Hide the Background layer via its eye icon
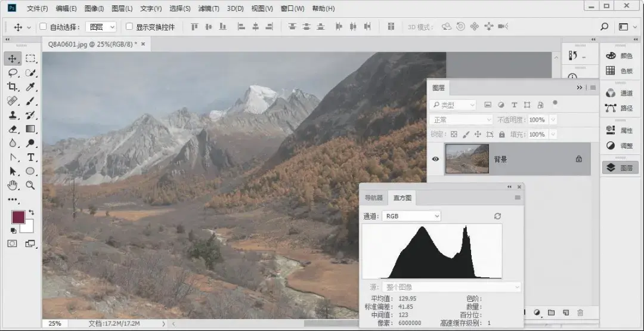 [435, 159]
